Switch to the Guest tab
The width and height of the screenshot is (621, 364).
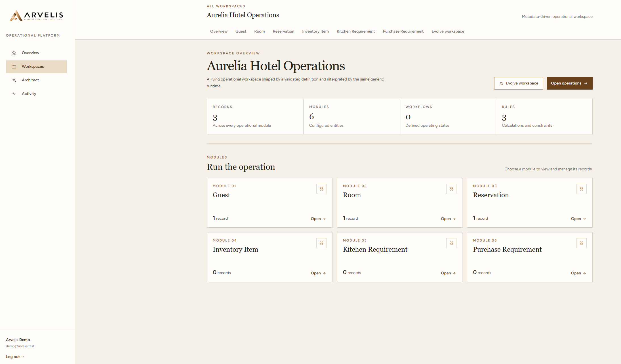click(241, 31)
